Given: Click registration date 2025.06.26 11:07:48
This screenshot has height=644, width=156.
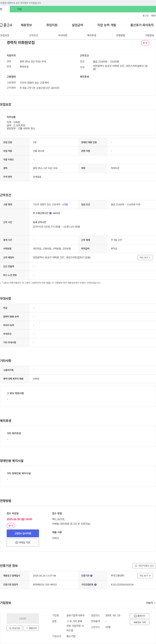Looking at the screenshot, I should (x=44, y=575).
